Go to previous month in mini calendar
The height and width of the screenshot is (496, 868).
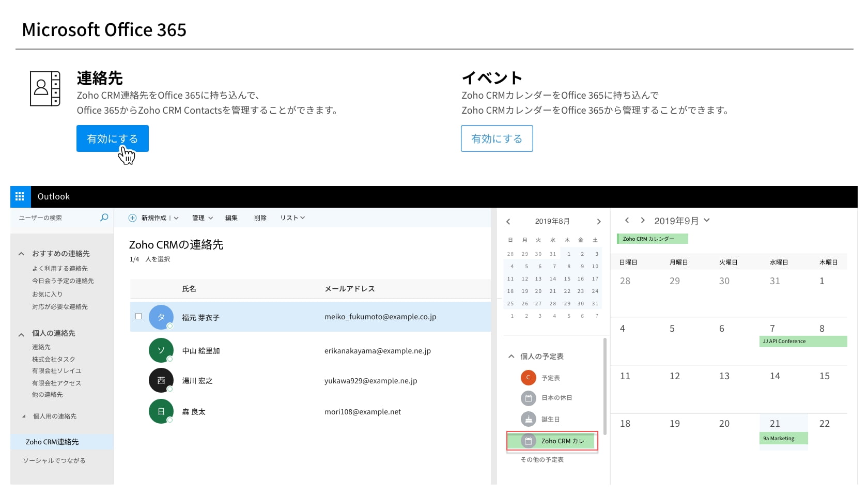[508, 222]
